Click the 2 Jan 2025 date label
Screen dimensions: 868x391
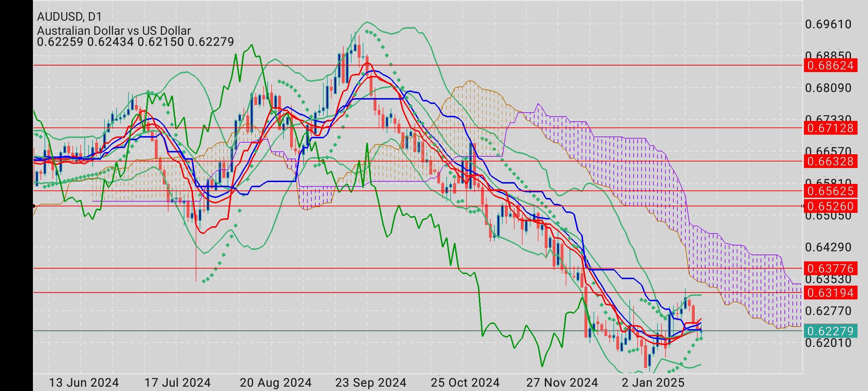coord(653,382)
